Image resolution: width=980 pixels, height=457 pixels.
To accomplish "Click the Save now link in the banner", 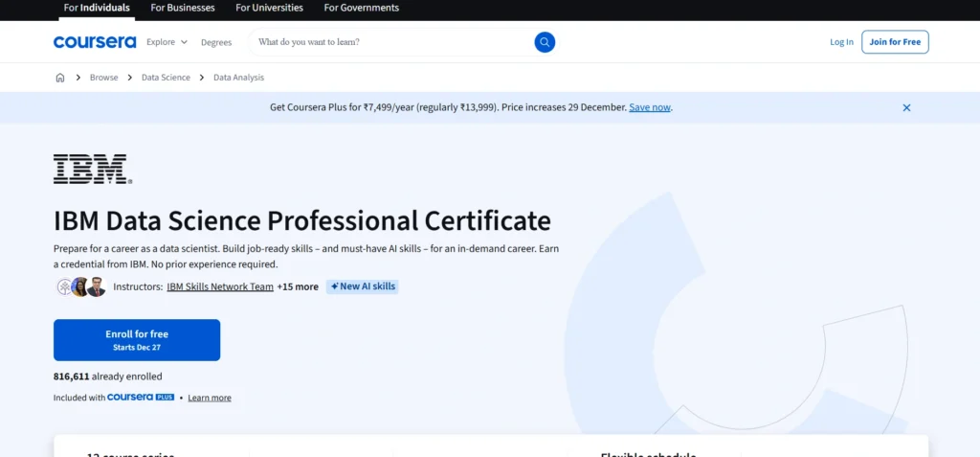I will coord(650,107).
